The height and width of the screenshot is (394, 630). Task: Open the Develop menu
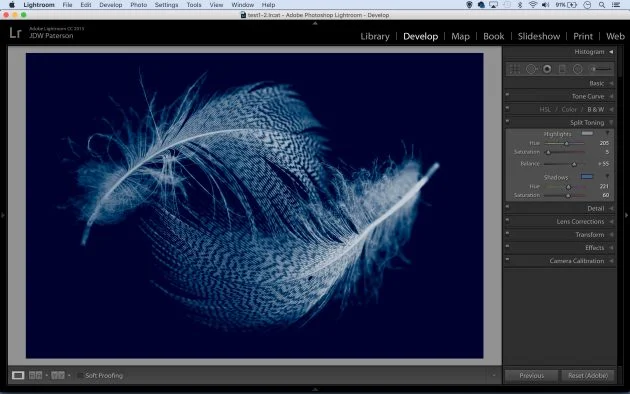pos(110,5)
